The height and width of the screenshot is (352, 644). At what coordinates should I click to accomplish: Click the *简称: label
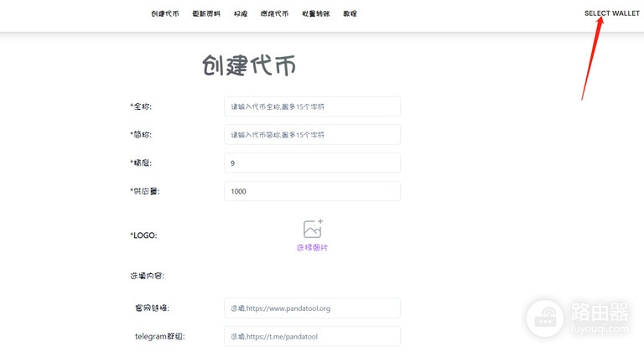pyautogui.click(x=141, y=135)
